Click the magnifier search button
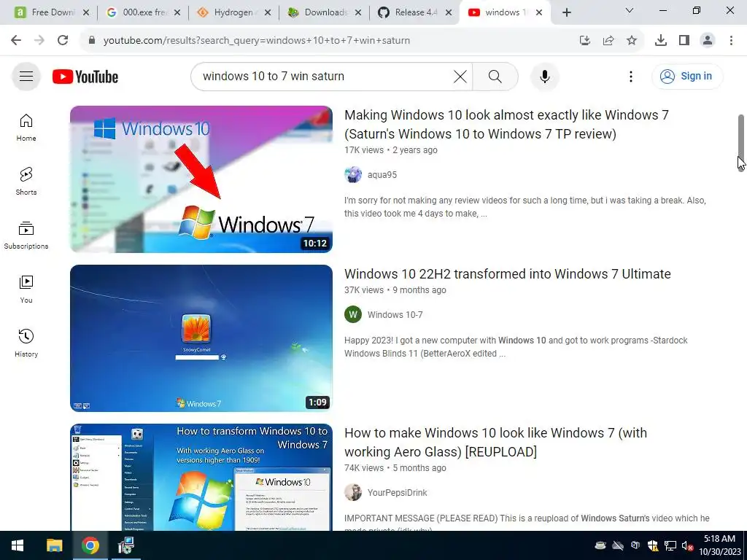 (495, 76)
